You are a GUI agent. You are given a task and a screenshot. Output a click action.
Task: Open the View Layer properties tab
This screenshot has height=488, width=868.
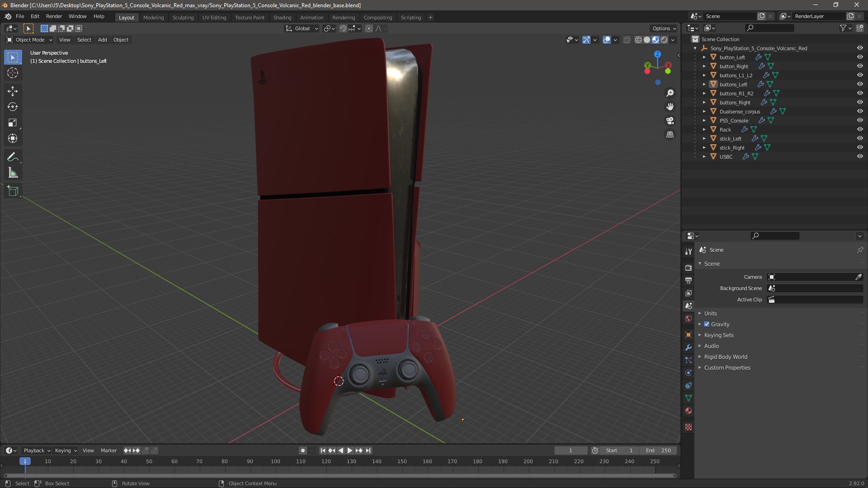coord(689,293)
